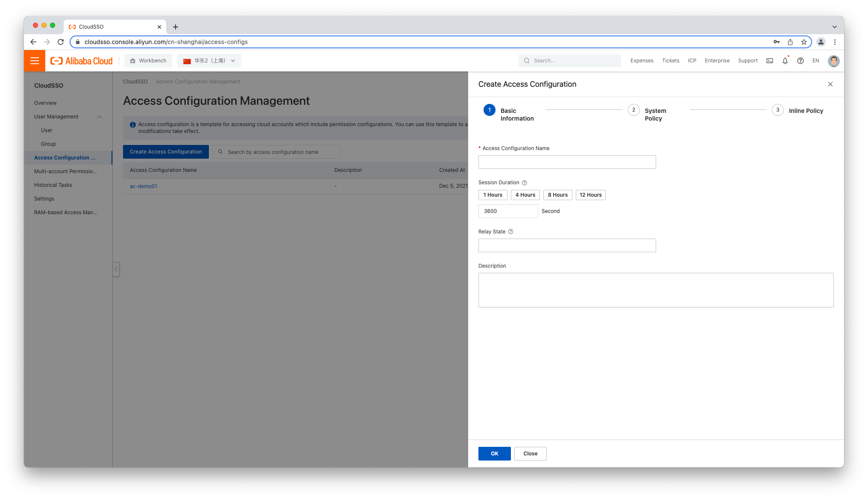This screenshot has width=868, height=499.
Task: Click Session Duration help tooltip icon
Action: [x=524, y=183]
